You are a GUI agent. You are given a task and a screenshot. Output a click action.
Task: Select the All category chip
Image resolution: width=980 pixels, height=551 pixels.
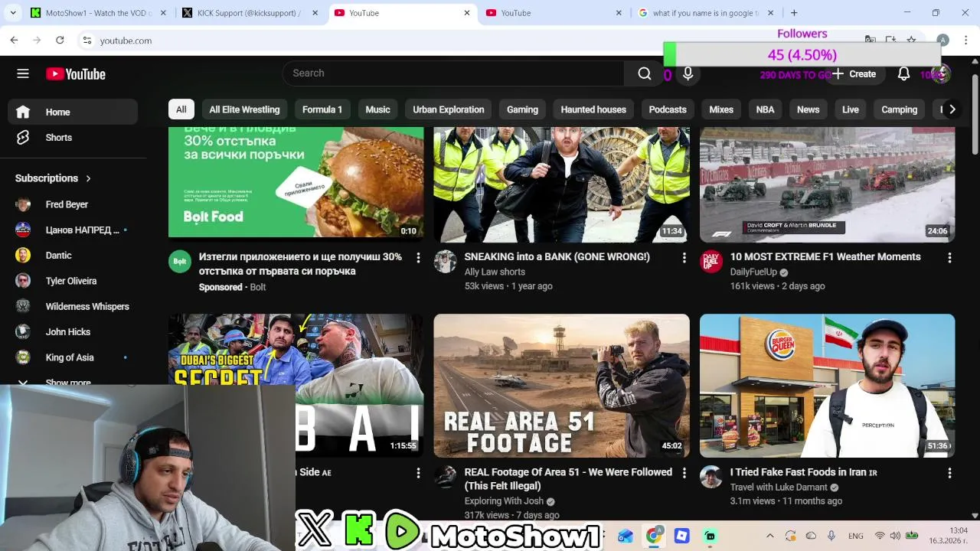pos(181,109)
